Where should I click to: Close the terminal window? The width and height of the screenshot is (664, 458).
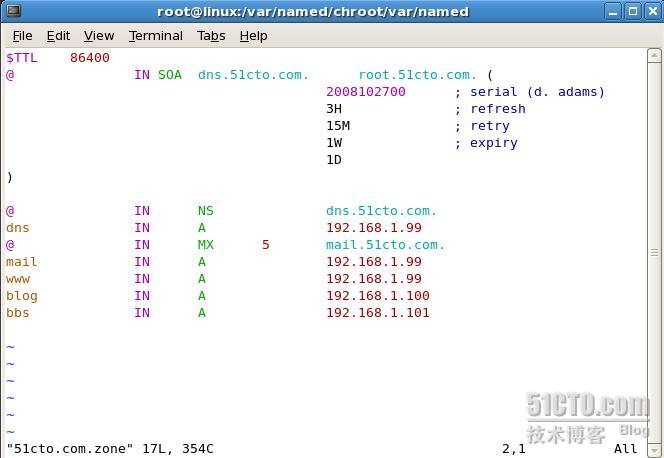click(653, 11)
